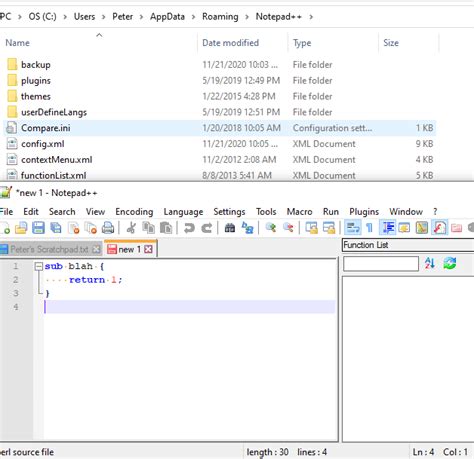This screenshot has height=459, width=474.
Task: Open the Replace dialog icon
Action: [x=247, y=228]
